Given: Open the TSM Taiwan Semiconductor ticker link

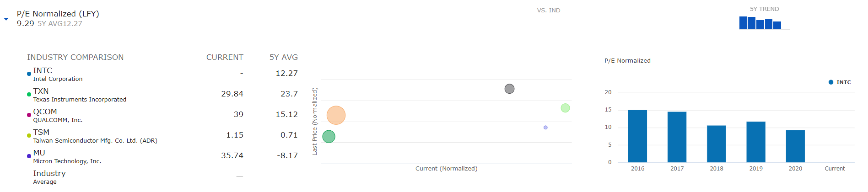Looking at the screenshot, I should coord(41,132).
